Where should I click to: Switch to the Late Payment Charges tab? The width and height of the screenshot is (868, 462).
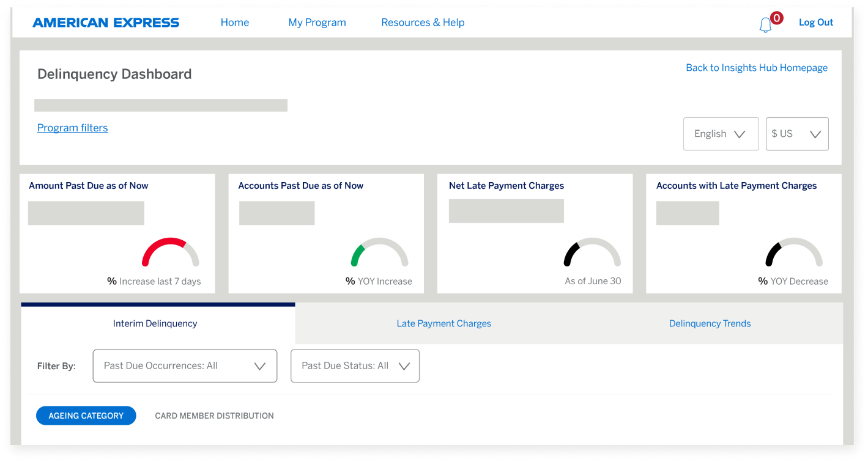click(x=443, y=323)
